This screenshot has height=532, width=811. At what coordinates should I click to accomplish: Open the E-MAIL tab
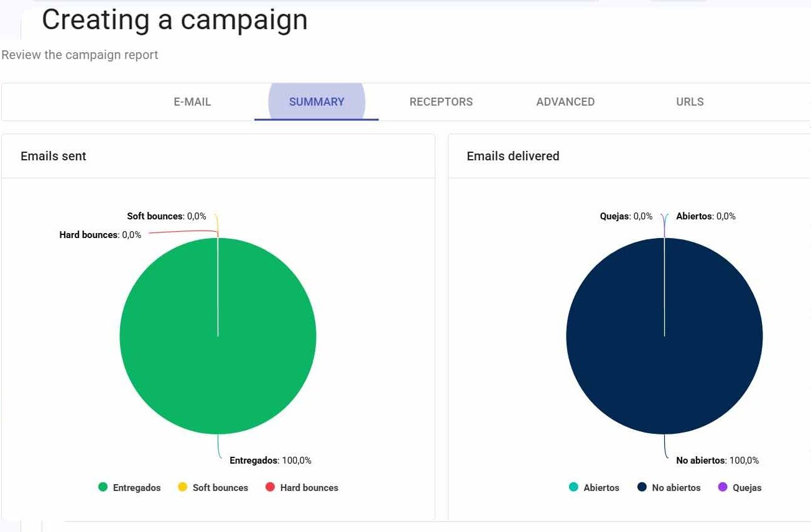click(192, 102)
